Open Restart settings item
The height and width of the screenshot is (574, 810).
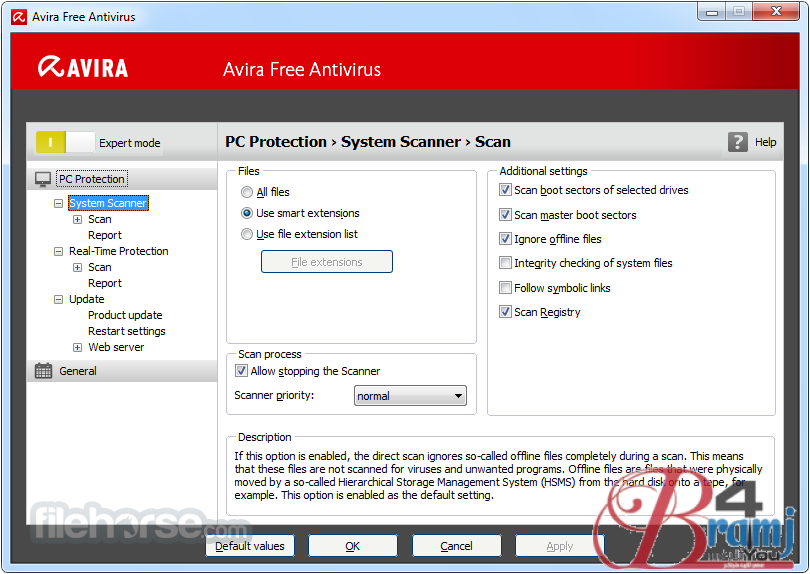coord(127,331)
